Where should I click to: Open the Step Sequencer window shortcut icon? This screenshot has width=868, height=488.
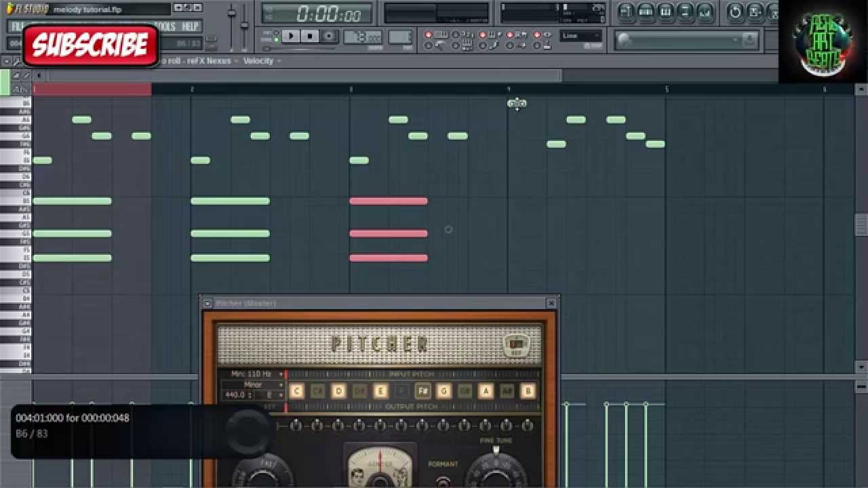[x=646, y=12]
